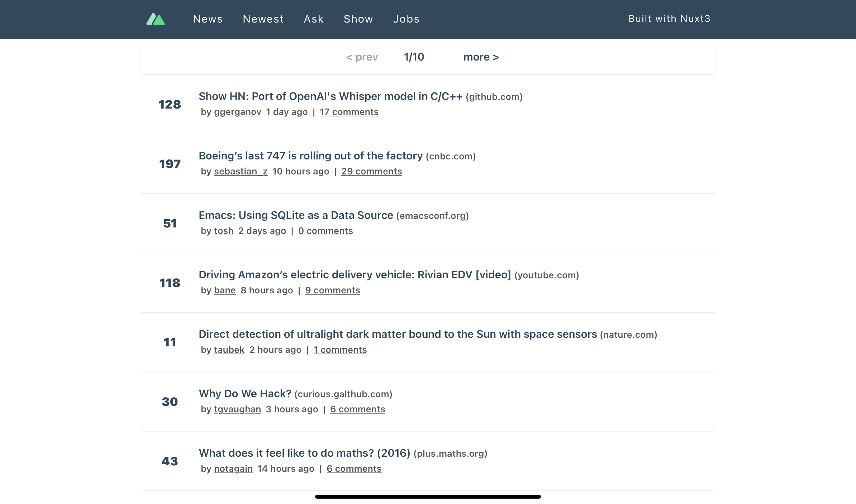Open the Show section
The width and height of the screenshot is (856, 504).
pyautogui.click(x=358, y=19)
